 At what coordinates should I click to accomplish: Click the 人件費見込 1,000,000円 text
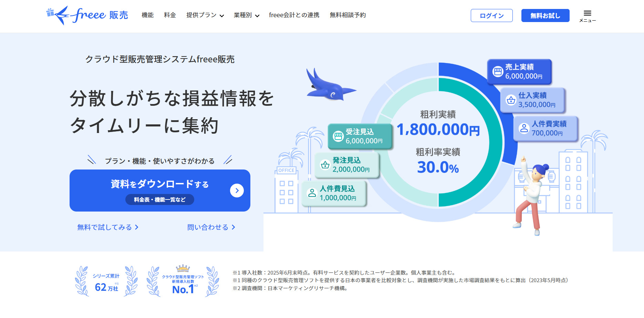click(338, 193)
